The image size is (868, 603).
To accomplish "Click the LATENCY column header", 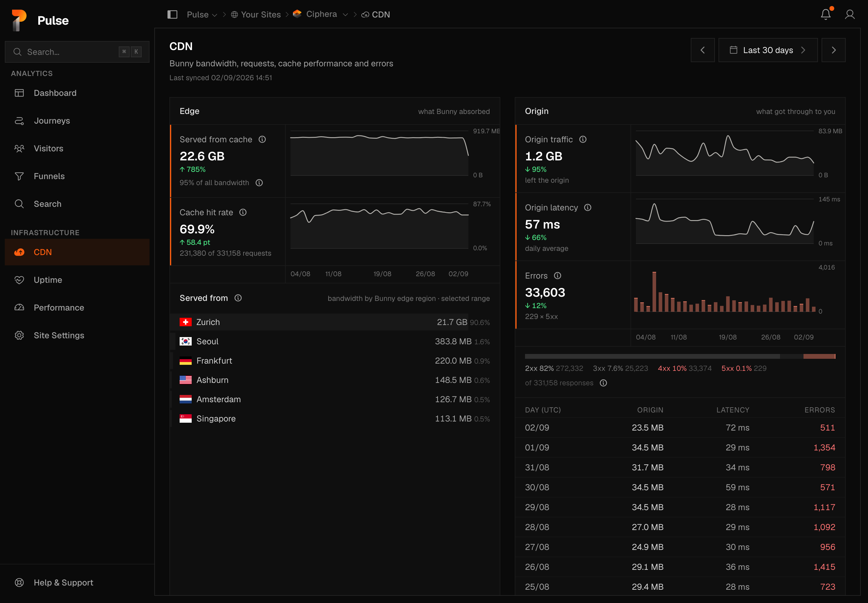I will click(x=733, y=410).
